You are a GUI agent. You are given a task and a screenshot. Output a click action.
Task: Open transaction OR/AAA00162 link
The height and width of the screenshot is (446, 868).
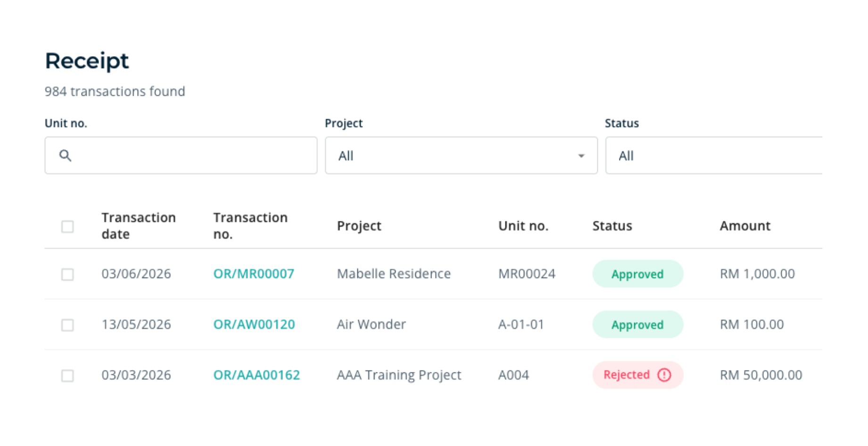click(256, 375)
